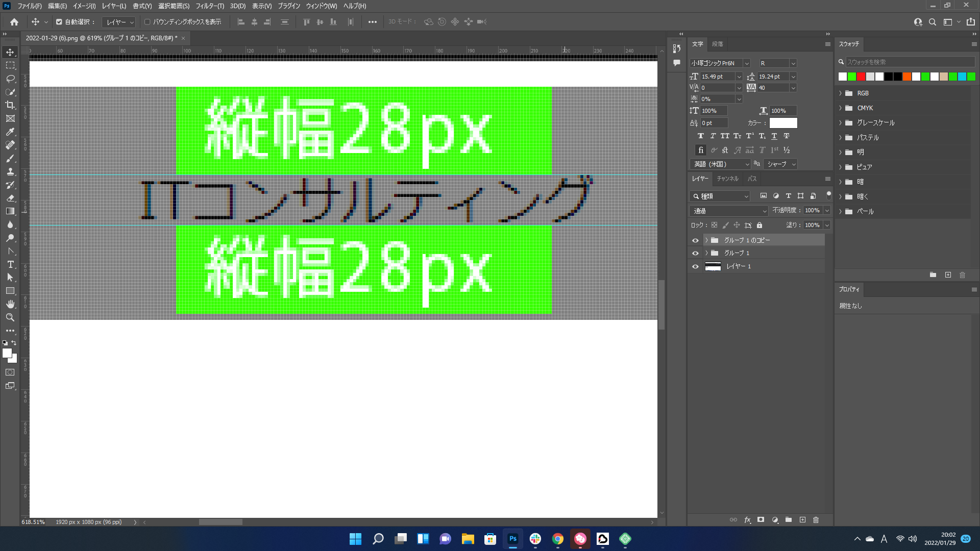Select the Horizontal Type tool
980x551 pixels.
[10, 264]
